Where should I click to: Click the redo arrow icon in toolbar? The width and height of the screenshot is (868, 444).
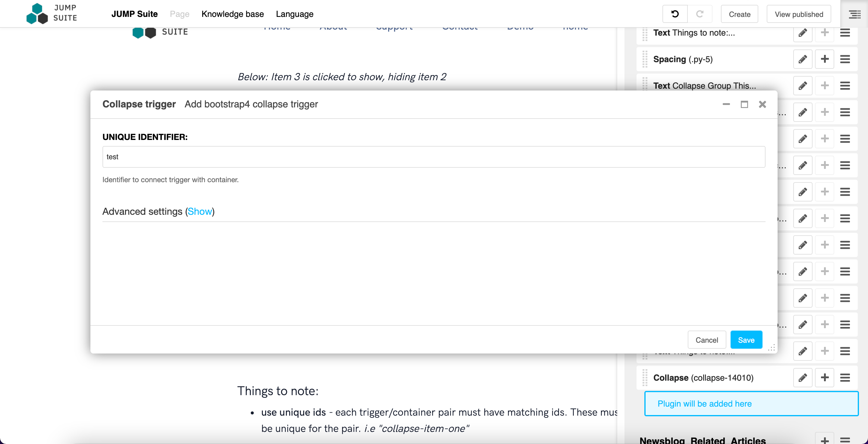[700, 14]
